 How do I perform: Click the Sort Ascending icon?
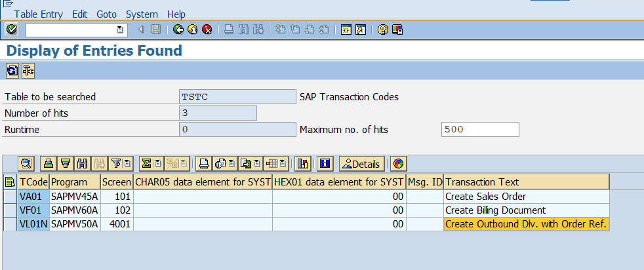coord(49,164)
